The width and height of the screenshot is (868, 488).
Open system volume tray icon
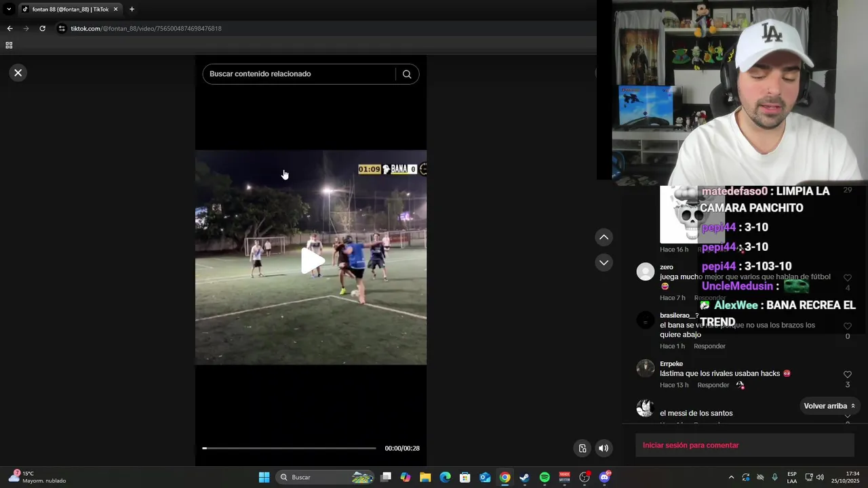[x=820, y=477]
